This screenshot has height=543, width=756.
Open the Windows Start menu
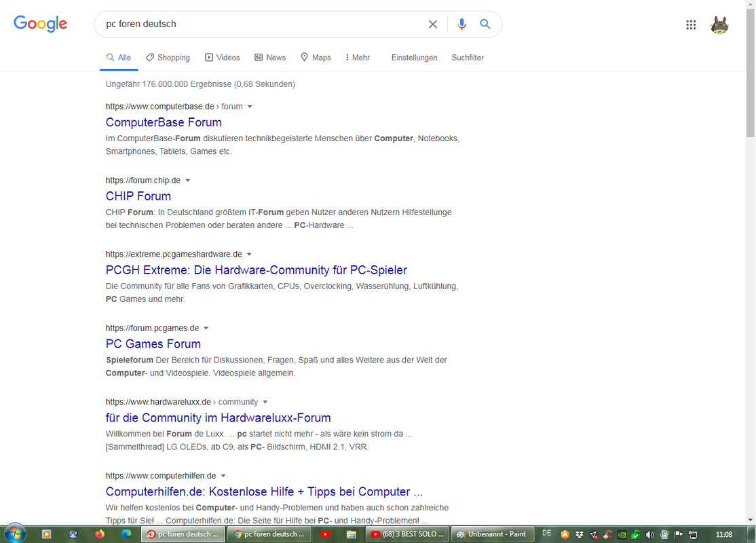(14, 533)
